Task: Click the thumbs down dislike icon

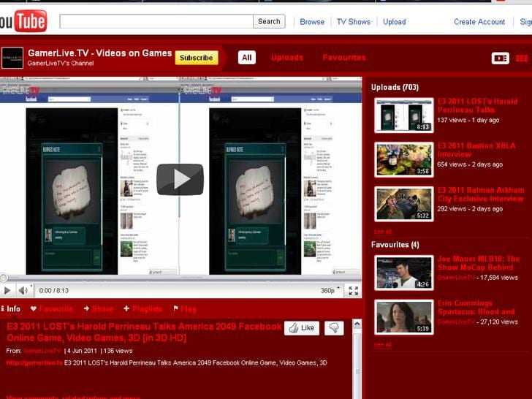Action: point(334,328)
